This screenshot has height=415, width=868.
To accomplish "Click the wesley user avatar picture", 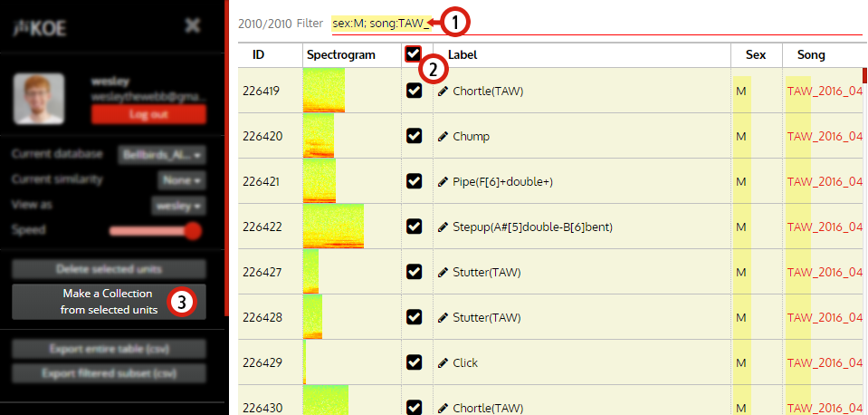I will [x=39, y=99].
